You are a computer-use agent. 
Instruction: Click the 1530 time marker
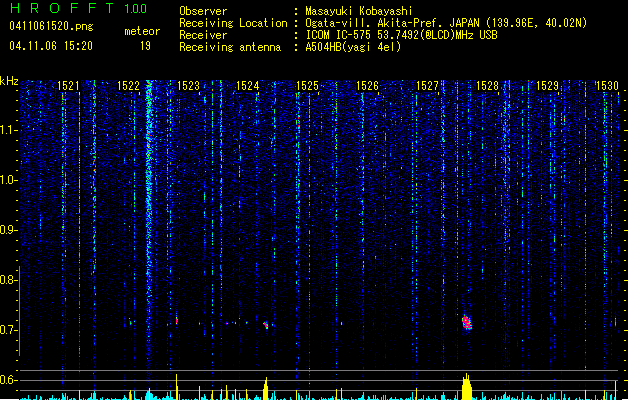click(607, 86)
